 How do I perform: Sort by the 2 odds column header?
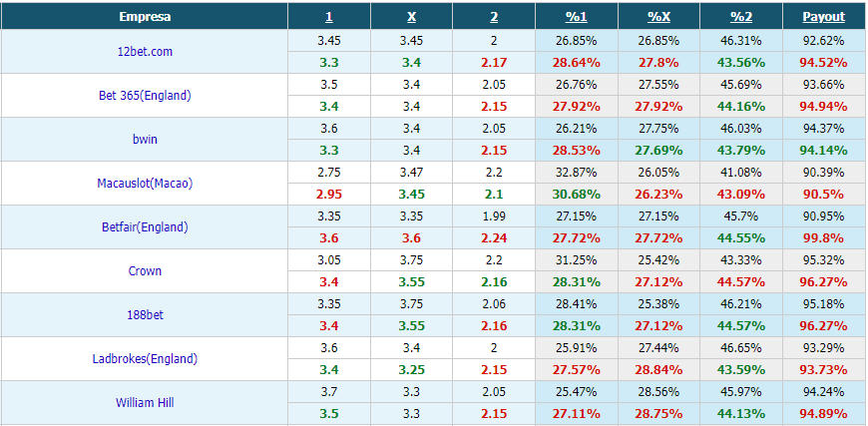[x=494, y=17]
